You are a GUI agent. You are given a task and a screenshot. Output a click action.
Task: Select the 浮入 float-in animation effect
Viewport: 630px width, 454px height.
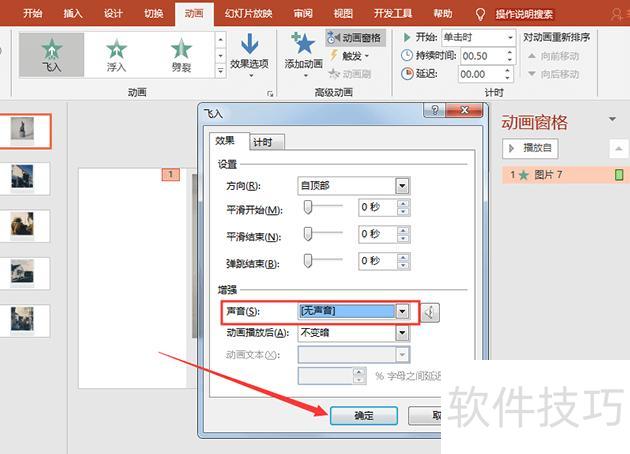click(x=117, y=55)
